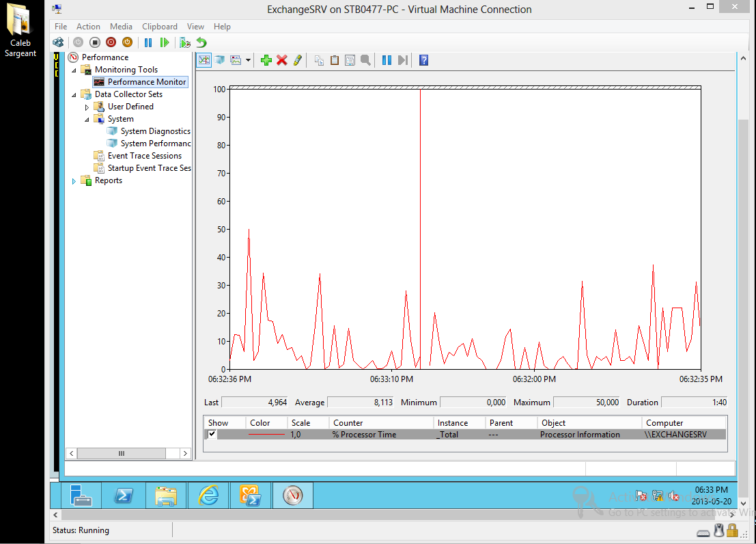Click the Average value field 8,113
The width and height of the screenshot is (756, 544).
[x=361, y=403]
